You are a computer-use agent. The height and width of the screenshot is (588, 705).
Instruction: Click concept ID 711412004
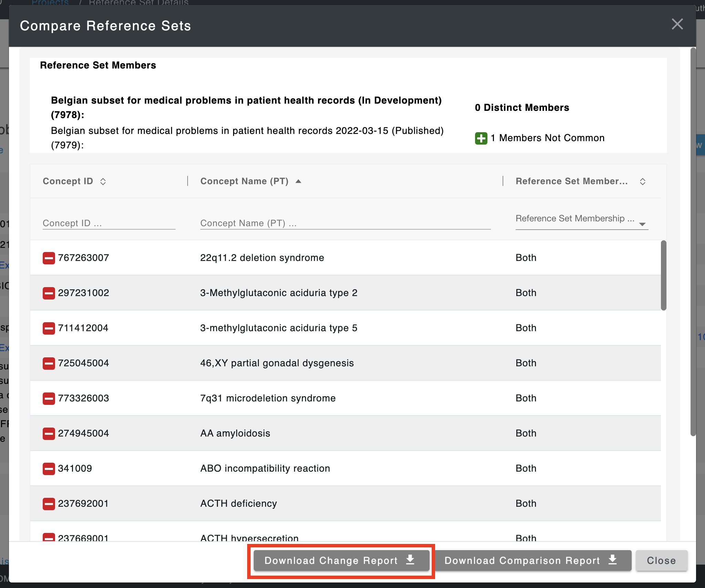[x=83, y=328]
